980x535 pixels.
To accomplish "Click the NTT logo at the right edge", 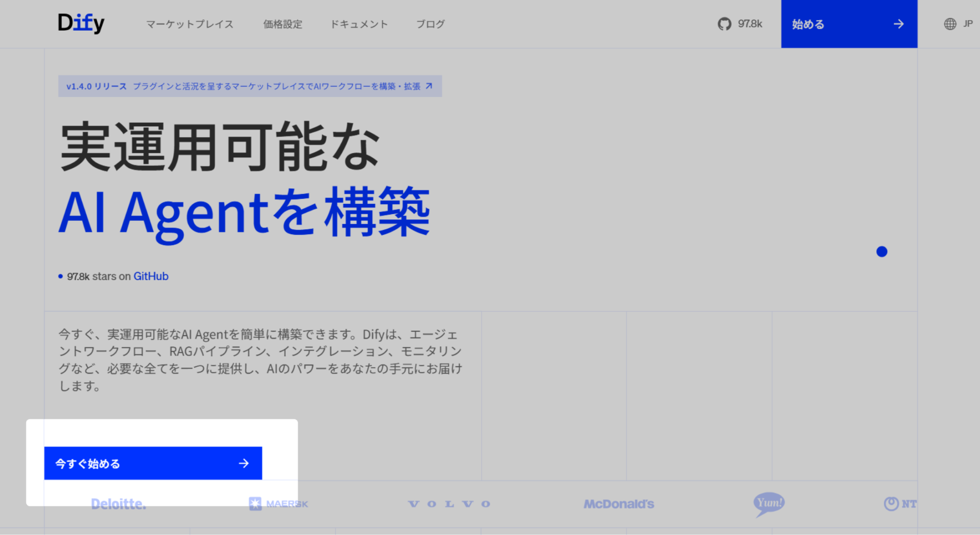I will click(x=902, y=503).
